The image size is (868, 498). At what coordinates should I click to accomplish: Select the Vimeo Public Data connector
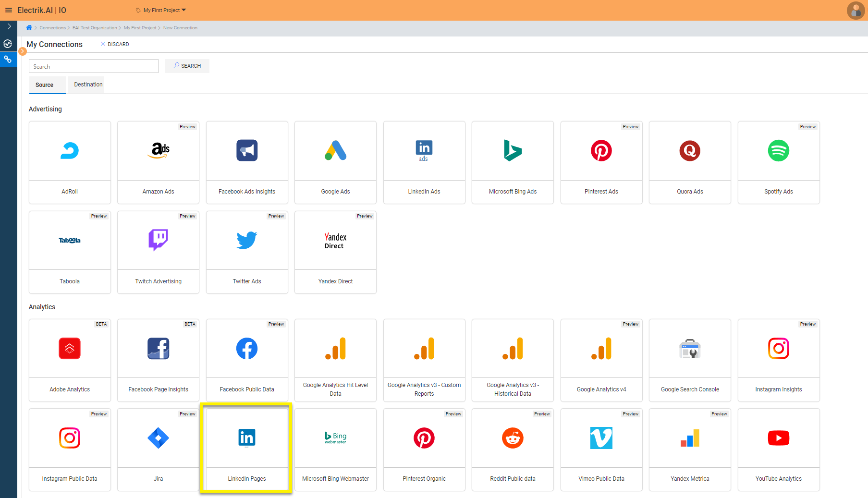[601, 449]
